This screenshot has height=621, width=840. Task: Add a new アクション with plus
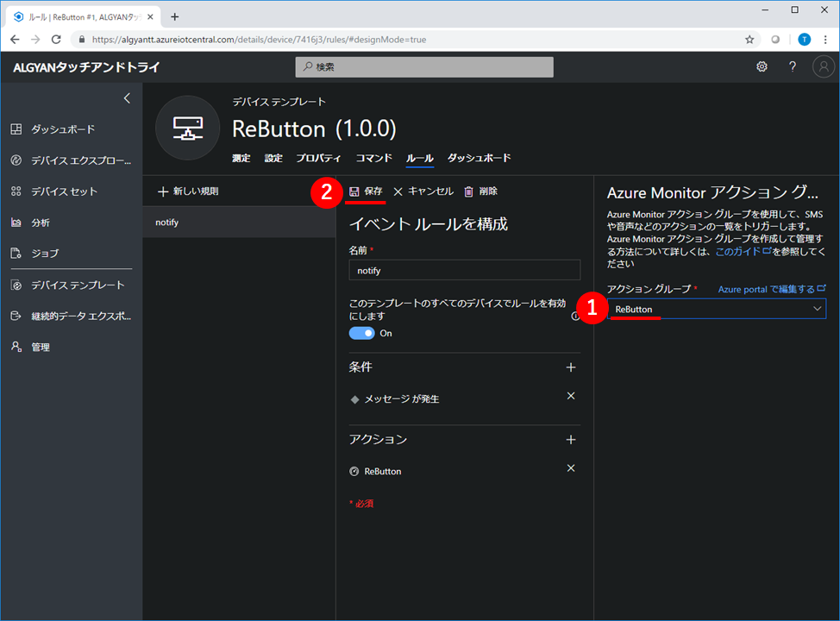[571, 440]
